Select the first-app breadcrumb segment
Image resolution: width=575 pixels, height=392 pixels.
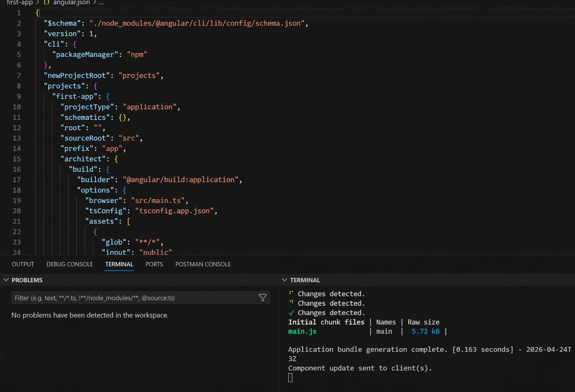pyautogui.click(x=20, y=2)
